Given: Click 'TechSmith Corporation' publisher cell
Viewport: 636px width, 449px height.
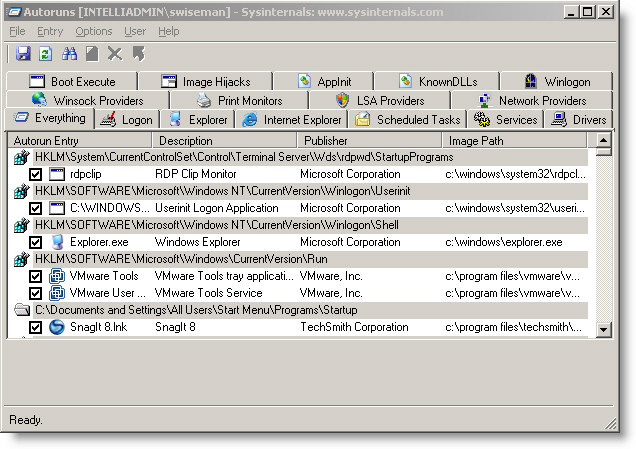Looking at the screenshot, I should click(x=354, y=327).
